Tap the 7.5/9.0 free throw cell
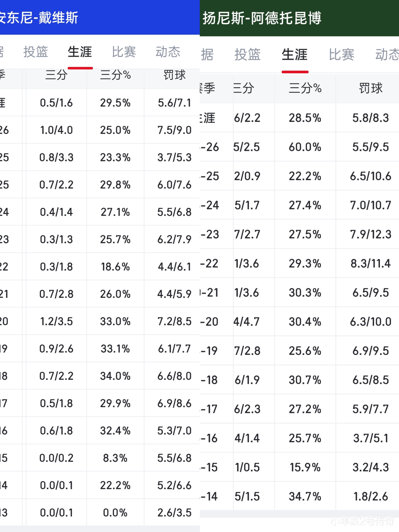The image size is (399, 532). pos(174,130)
